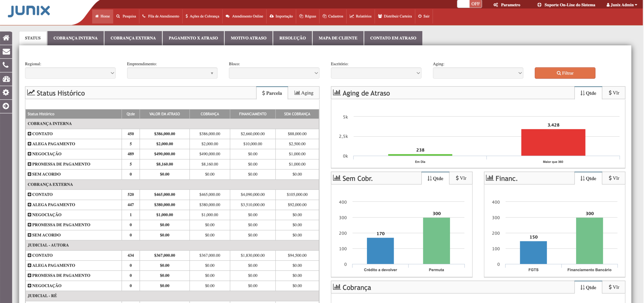Open the Empreendimento dropdown

tap(172, 73)
